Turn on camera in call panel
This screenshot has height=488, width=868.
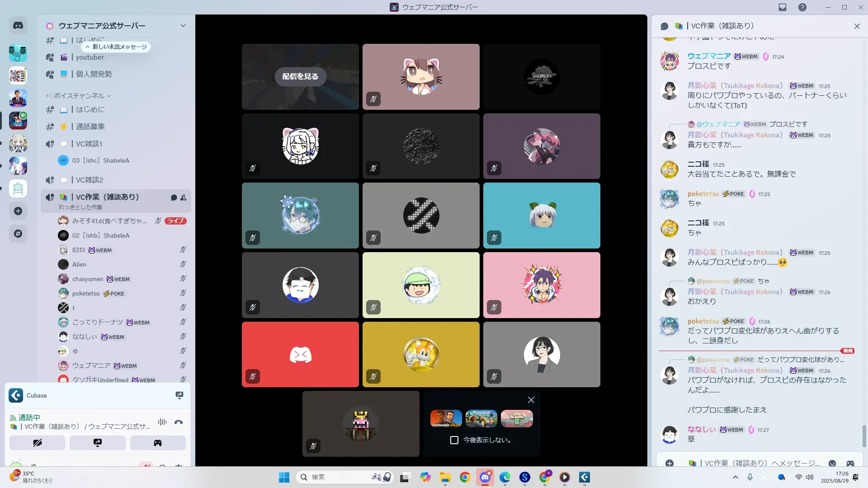[x=37, y=443]
